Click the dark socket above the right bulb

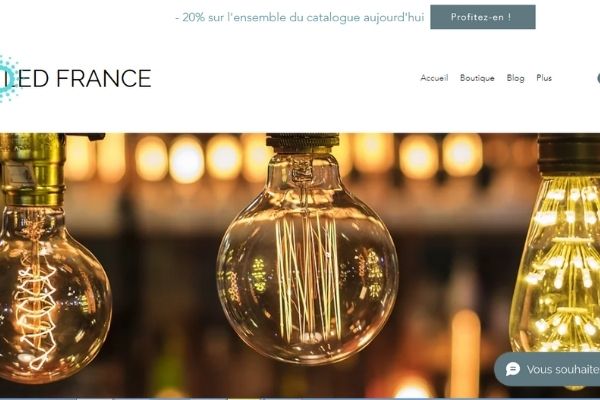(x=569, y=155)
